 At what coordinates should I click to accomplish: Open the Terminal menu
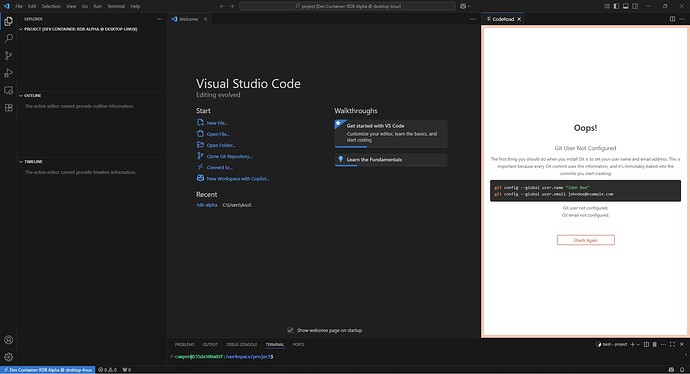[x=116, y=6]
